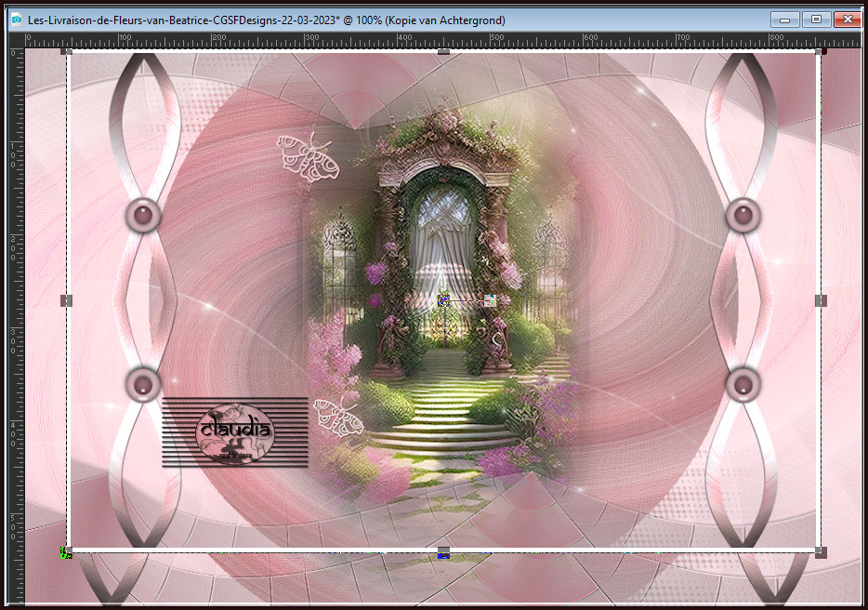Click the bottom-right selection corner handle

point(821,552)
